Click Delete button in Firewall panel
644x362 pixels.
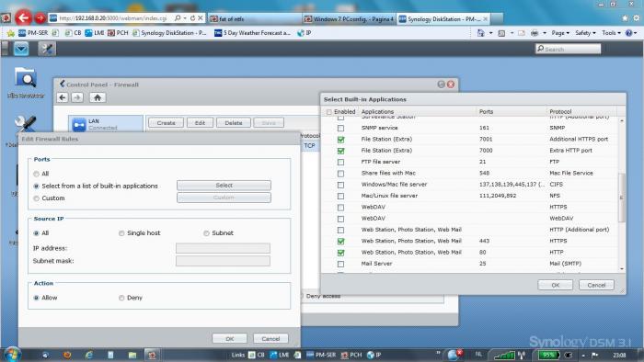234,122
